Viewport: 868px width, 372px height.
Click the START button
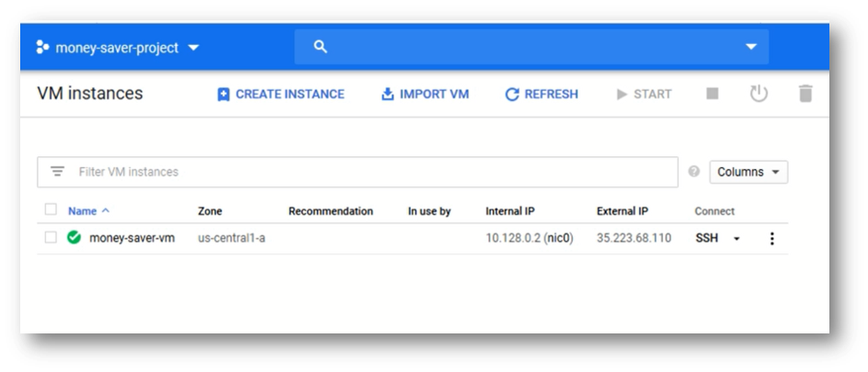pos(644,95)
